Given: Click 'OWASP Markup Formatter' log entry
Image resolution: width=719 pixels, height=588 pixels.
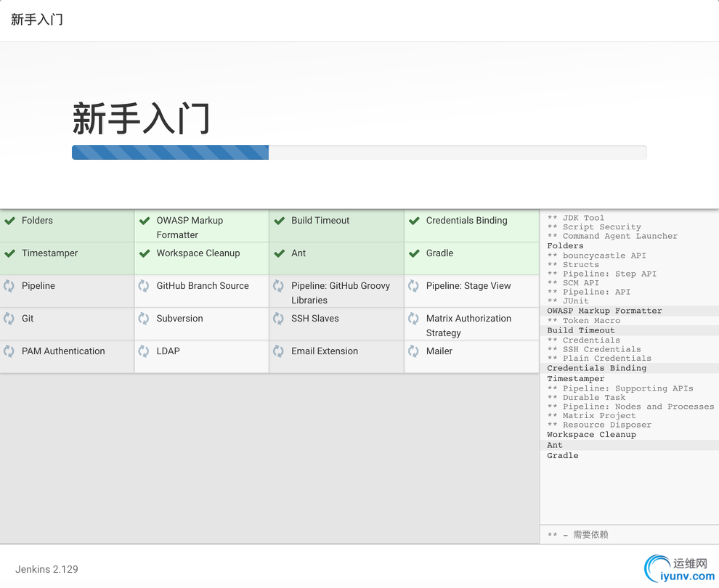Looking at the screenshot, I should pyautogui.click(x=604, y=311).
